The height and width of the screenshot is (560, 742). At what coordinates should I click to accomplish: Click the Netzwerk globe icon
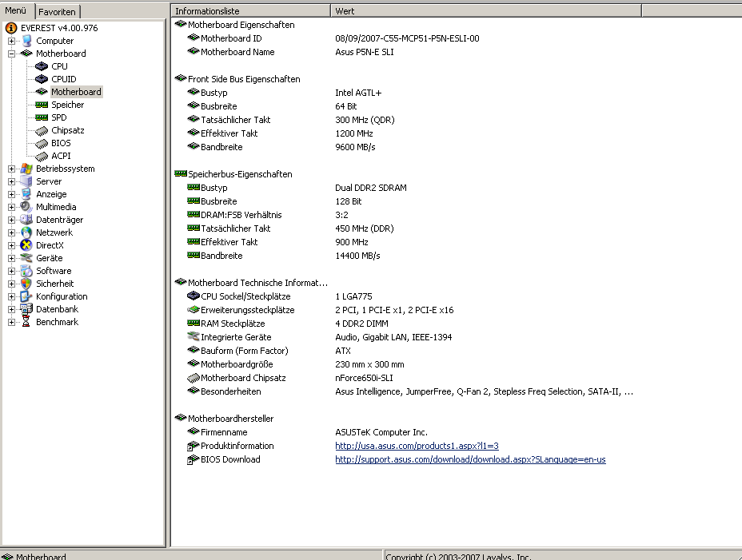26,232
